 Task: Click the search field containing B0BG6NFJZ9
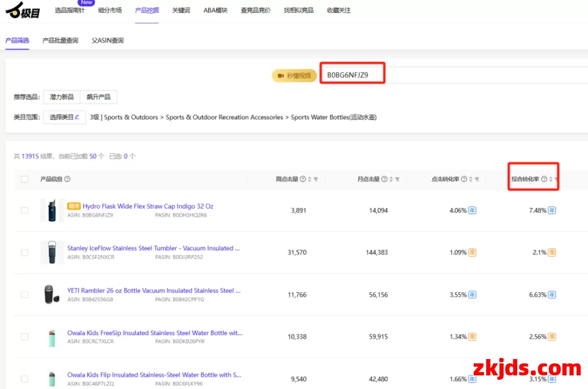(x=456, y=75)
